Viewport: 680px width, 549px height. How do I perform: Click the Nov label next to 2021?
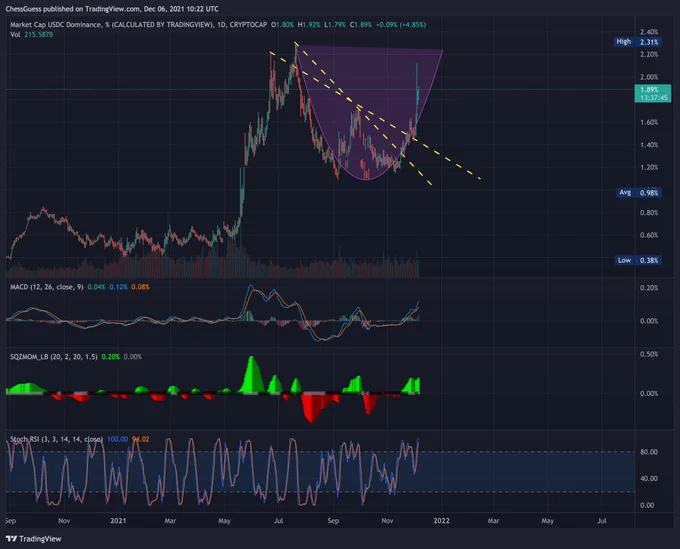click(x=64, y=520)
